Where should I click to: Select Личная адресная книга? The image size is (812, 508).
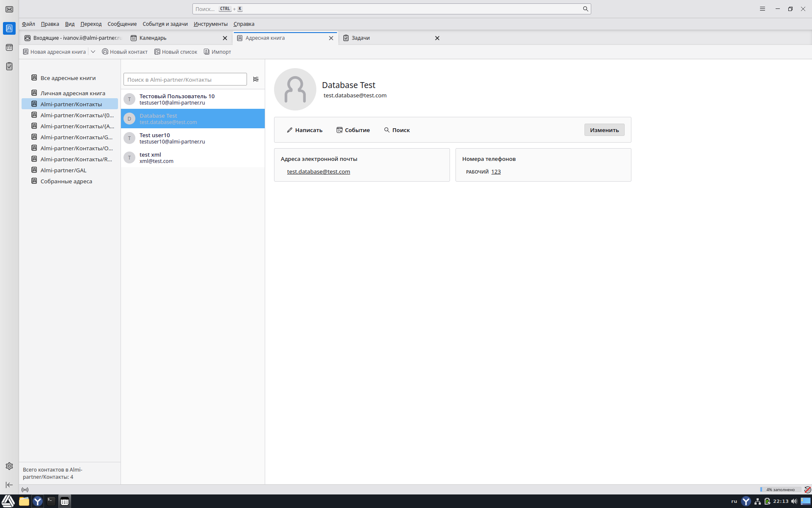[x=70, y=93]
